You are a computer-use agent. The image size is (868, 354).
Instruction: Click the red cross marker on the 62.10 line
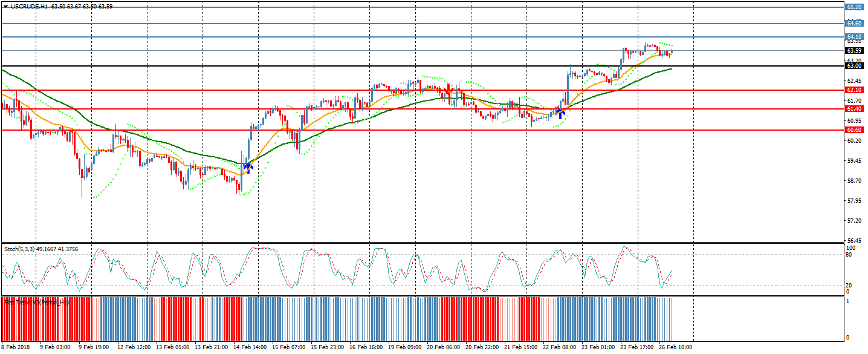448,91
